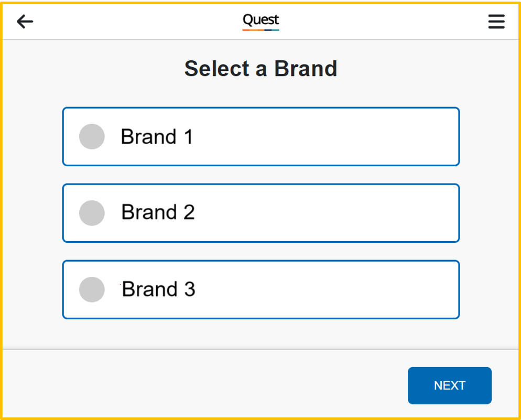The height and width of the screenshot is (420, 521).
Task: Select the Brand 1 radio button
Action: (x=92, y=137)
